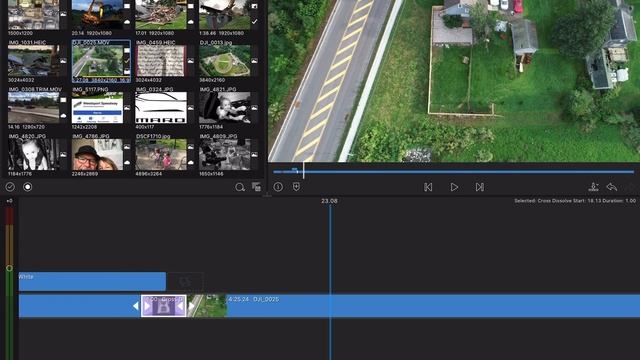
Task: Insert the clip to timeline with the insert icon
Action: [x=593, y=187]
